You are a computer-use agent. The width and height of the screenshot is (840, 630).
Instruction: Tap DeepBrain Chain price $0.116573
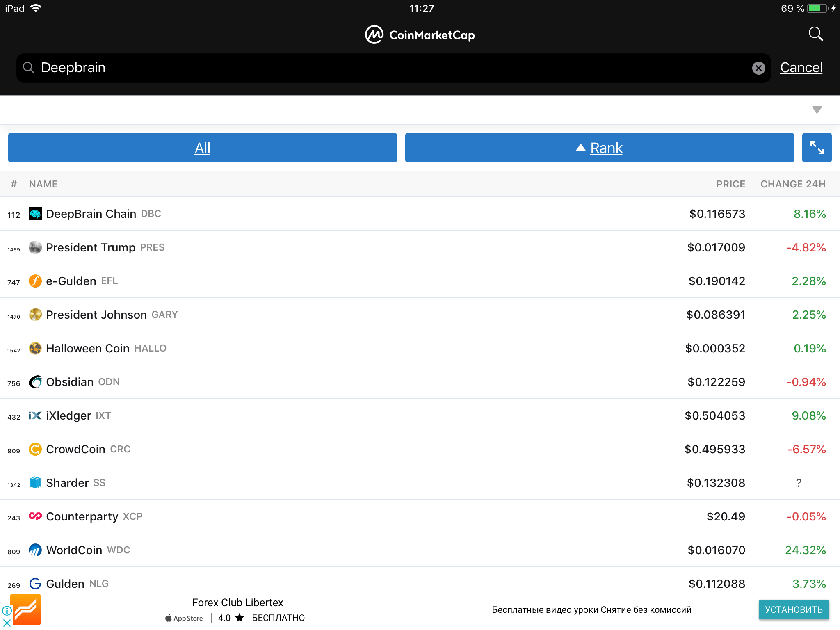[717, 214]
